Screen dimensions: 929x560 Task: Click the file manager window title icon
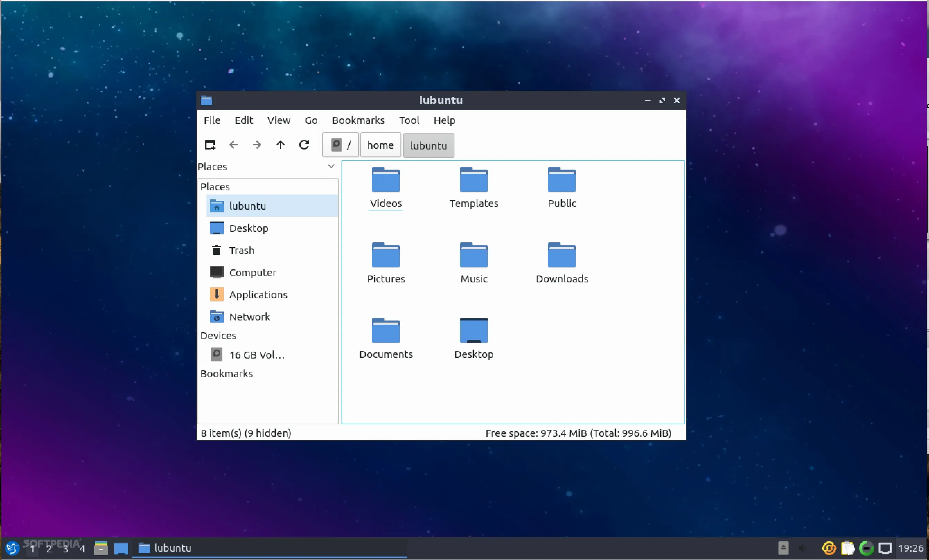206,100
